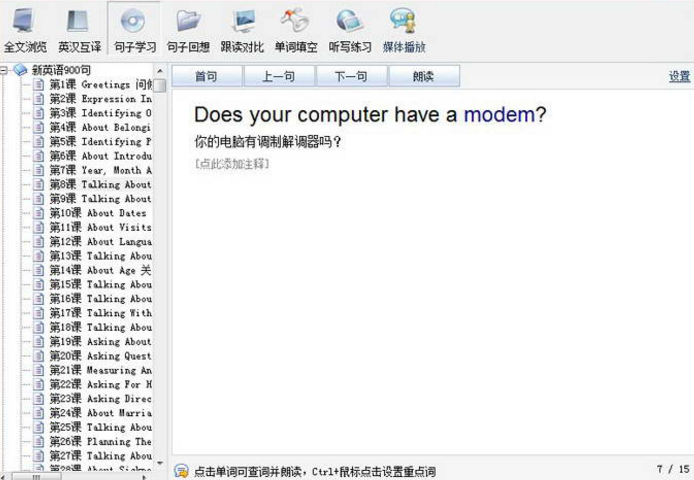This screenshot has height=480, width=694.
Task: Open the 听写练习 dictation practice
Action: pyautogui.click(x=350, y=30)
